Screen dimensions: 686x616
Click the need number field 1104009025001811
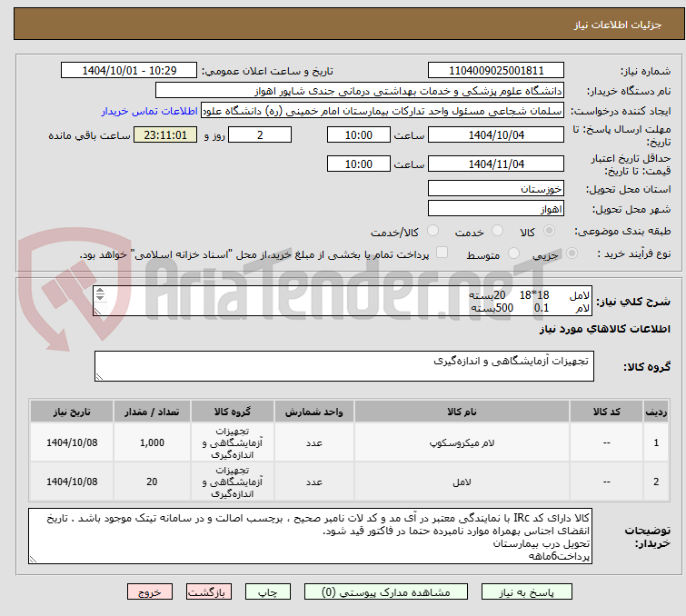(x=496, y=71)
